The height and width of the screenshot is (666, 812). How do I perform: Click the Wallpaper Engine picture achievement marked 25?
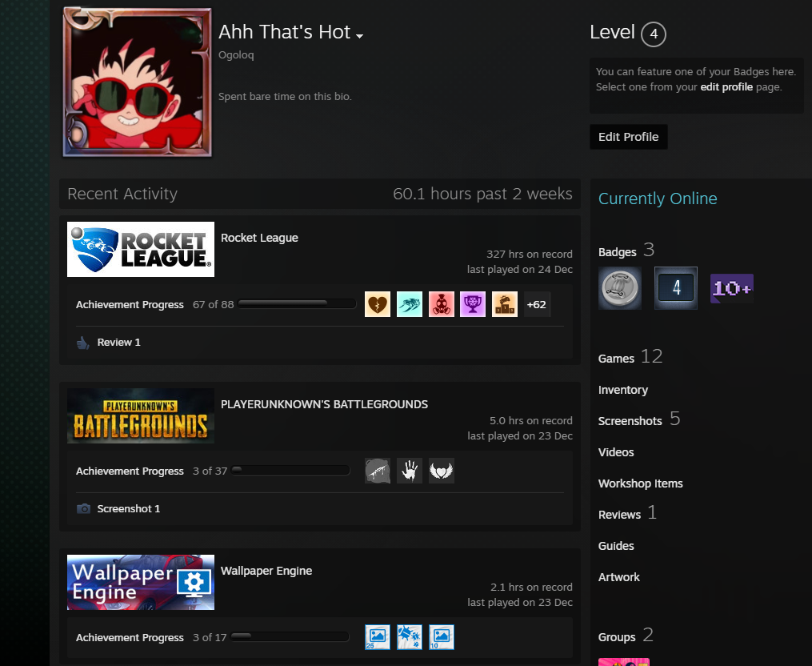coord(378,637)
